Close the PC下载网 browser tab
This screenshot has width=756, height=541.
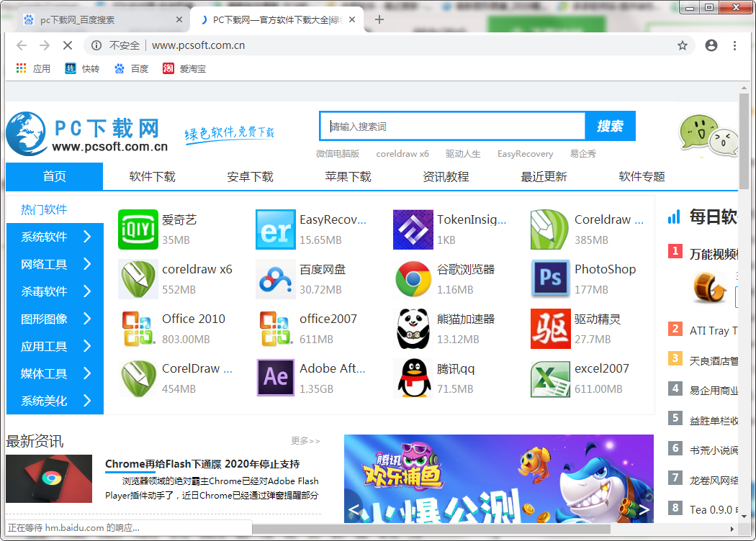pos(352,19)
